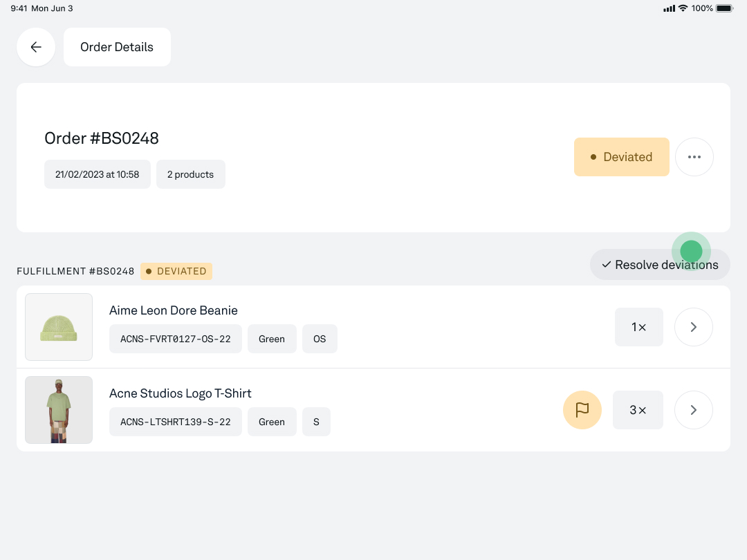Viewport: 747px width, 560px height.
Task: Check the Wi-Fi status icon
Action: (x=683, y=8)
